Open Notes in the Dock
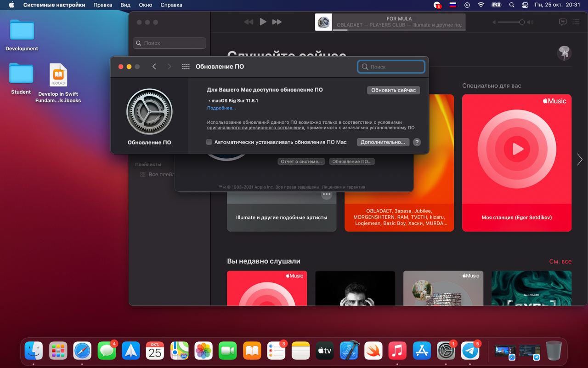The height and width of the screenshot is (368, 588). click(300, 351)
